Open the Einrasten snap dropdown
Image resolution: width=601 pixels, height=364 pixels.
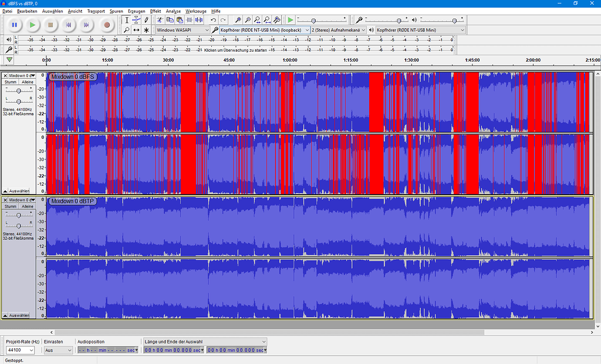(58, 350)
